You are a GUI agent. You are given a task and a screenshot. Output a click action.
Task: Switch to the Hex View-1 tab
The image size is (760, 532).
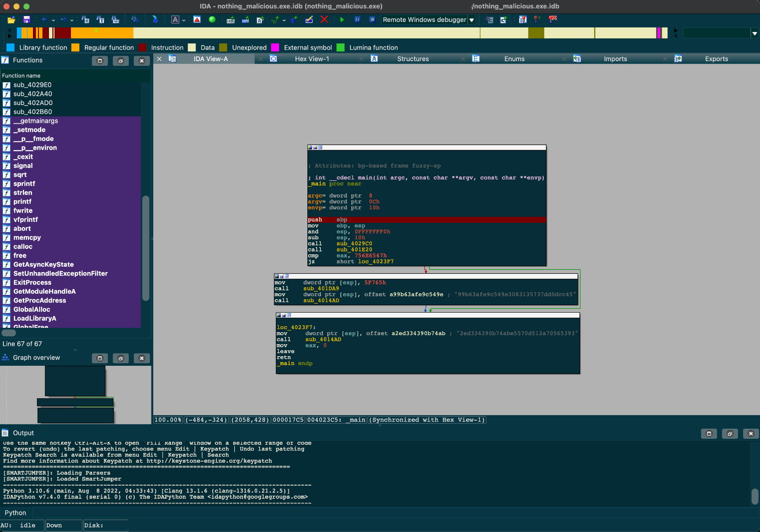312,59
